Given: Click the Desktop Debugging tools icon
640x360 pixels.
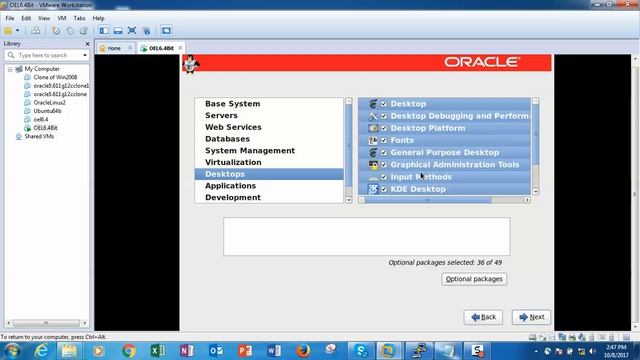Looking at the screenshot, I should [x=373, y=116].
